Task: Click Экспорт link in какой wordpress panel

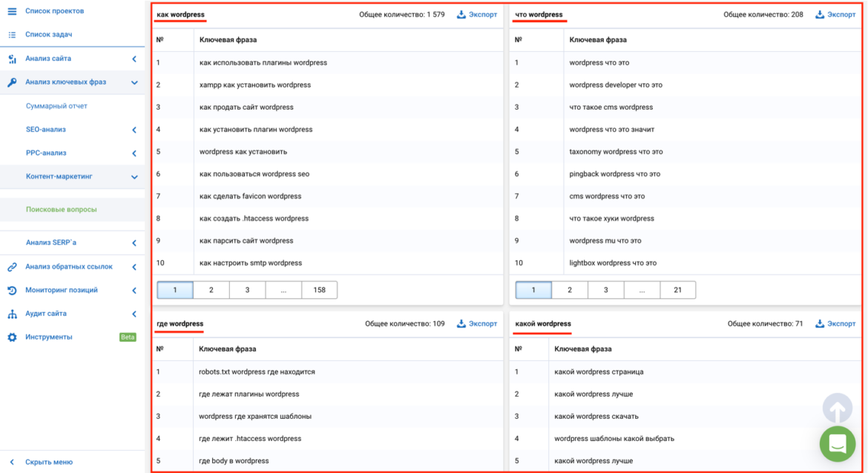Action: (841, 324)
